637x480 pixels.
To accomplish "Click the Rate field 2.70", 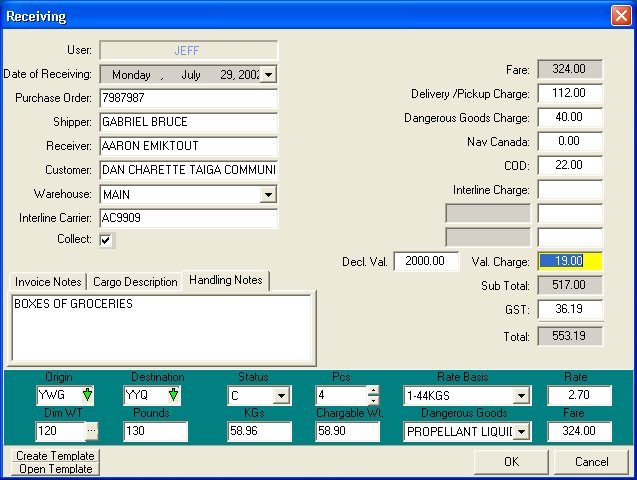I will [579, 395].
